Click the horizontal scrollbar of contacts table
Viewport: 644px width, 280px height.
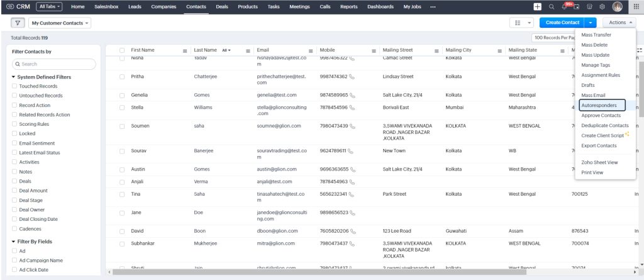pyautogui.click(x=319, y=272)
